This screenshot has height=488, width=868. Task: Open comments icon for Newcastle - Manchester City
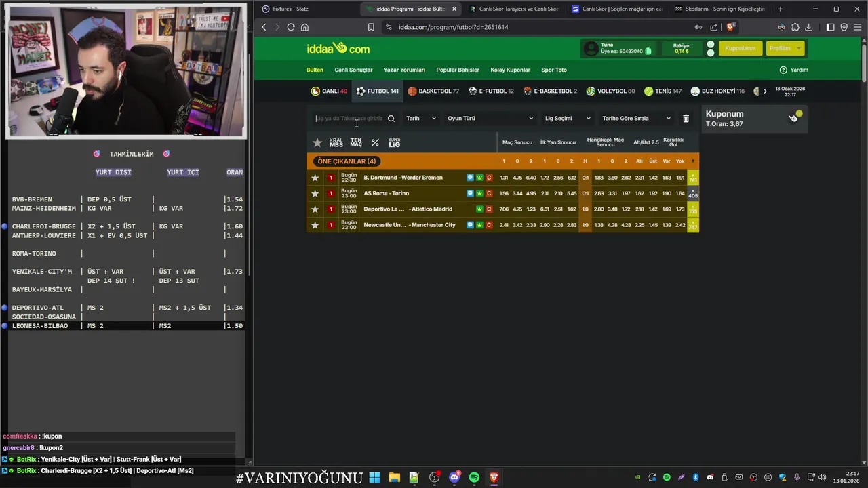[470, 225]
